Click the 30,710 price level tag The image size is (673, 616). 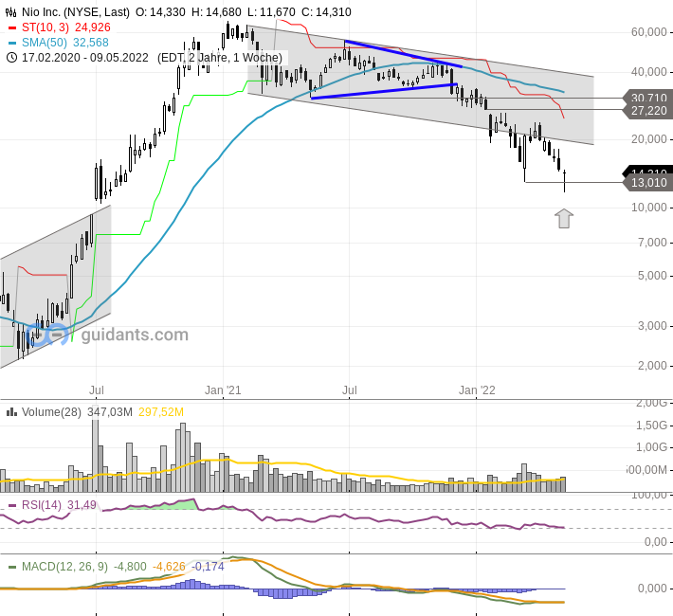click(648, 97)
